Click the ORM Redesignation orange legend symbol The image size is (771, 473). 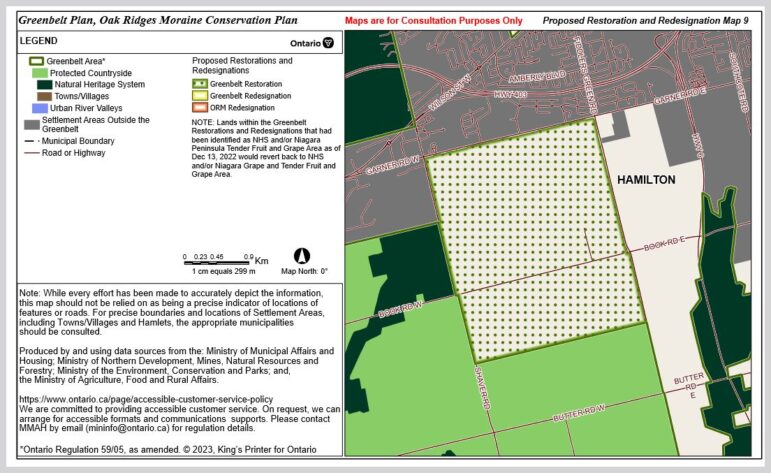coord(200,108)
